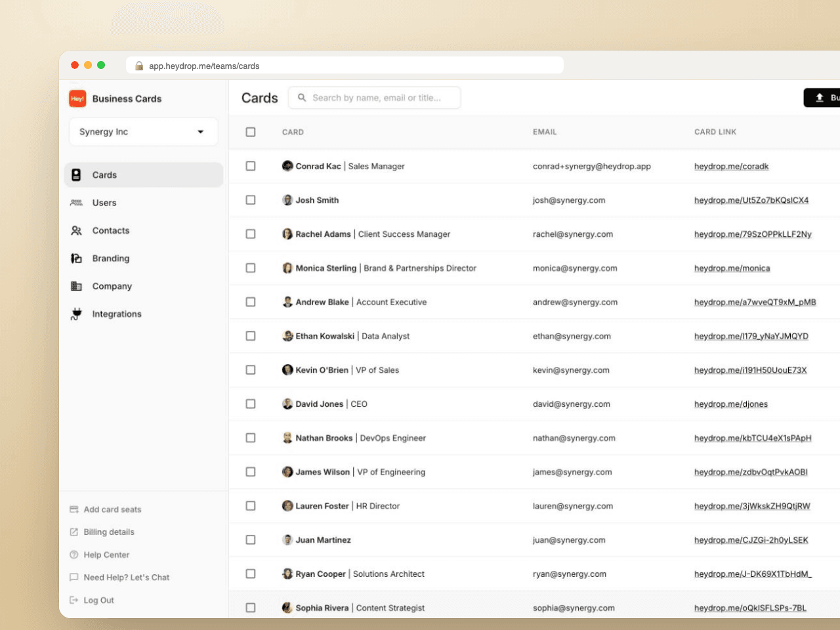
Task: Toggle the select-all header checkbox
Action: click(x=251, y=132)
